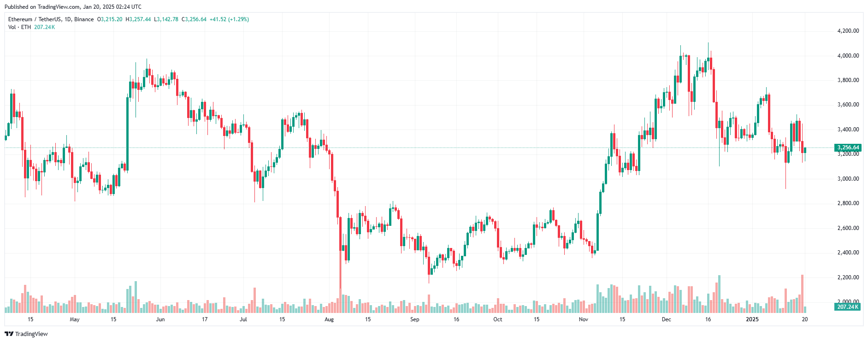Screen dimensions: 868x342
Task: Click the TradingView logo icon
Action: click(x=9, y=334)
